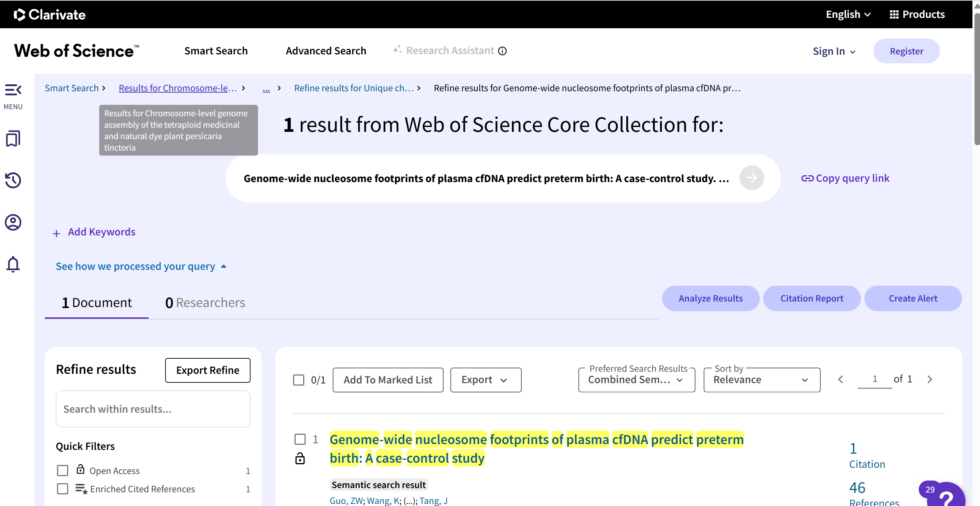This screenshot has width=980, height=506.
Task: Open the Sort by Relevance dropdown
Action: pyautogui.click(x=761, y=380)
